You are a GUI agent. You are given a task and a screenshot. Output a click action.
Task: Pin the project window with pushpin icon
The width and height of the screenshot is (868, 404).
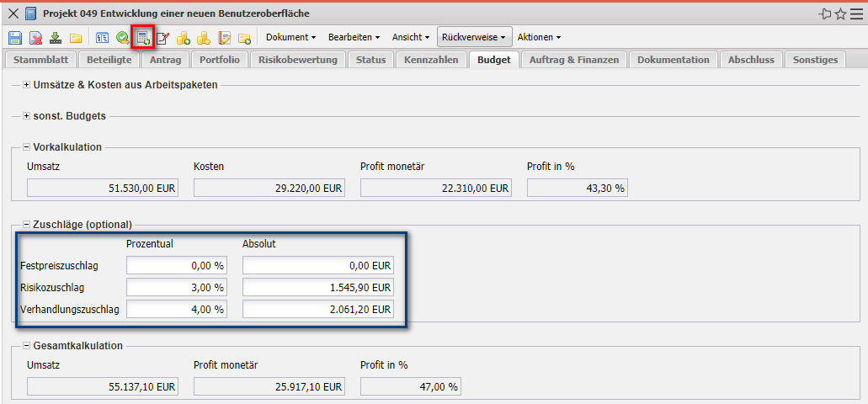[x=825, y=14]
